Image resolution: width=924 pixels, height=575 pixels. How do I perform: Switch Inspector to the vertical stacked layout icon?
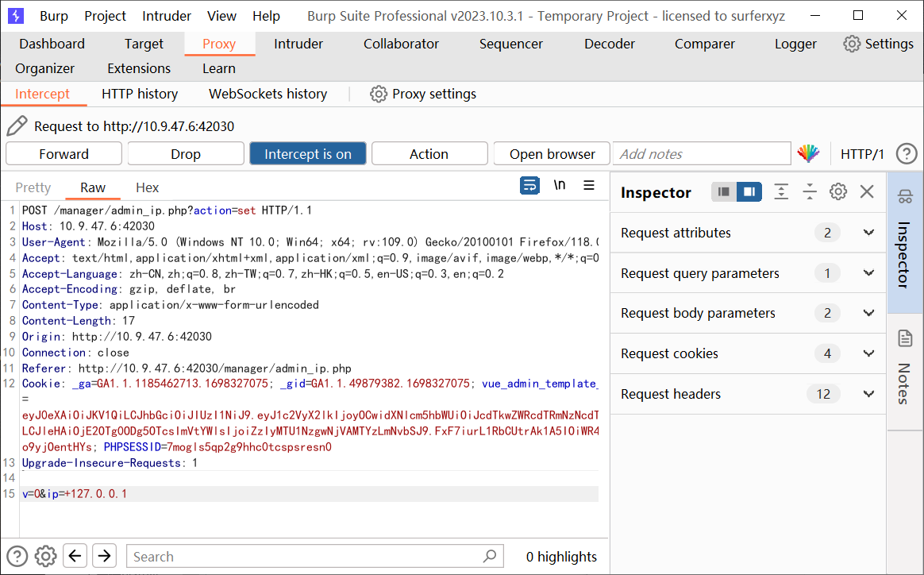pos(724,191)
